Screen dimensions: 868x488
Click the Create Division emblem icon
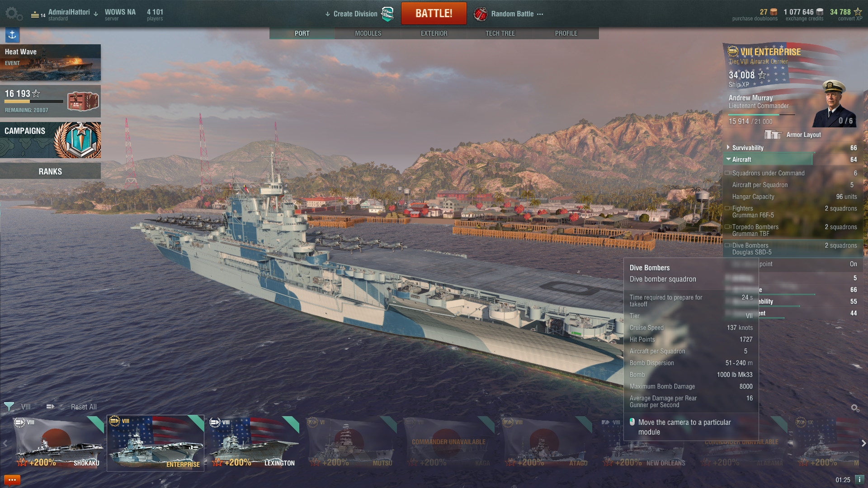click(x=387, y=14)
